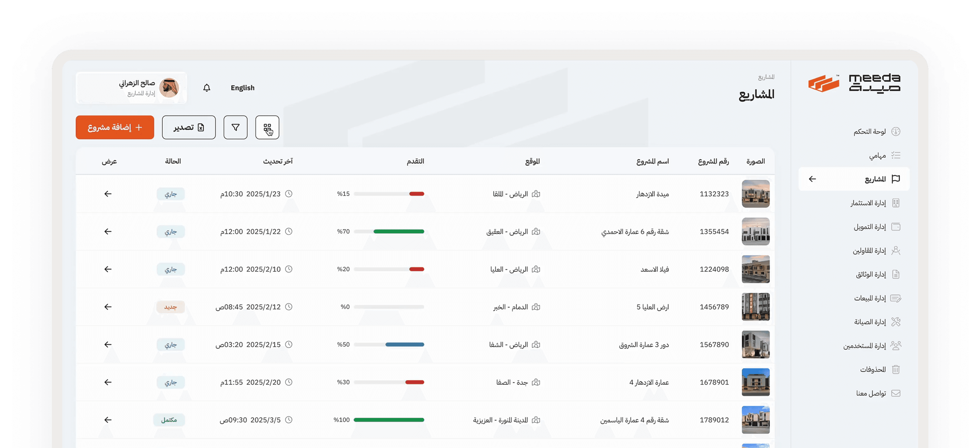Click the إدارة الصيانة maintenance tools icon

click(x=896, y=321)
